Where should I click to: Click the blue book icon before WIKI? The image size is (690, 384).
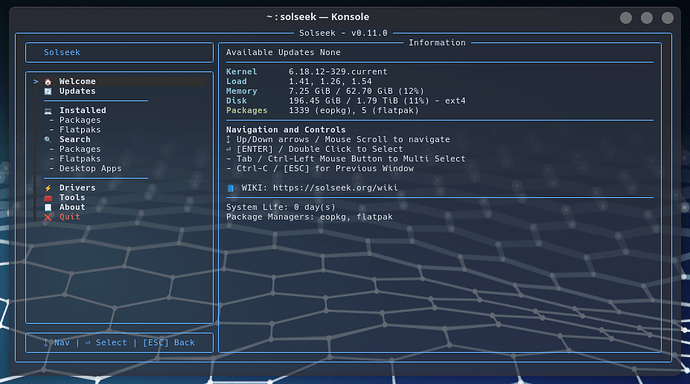[230, 188]
